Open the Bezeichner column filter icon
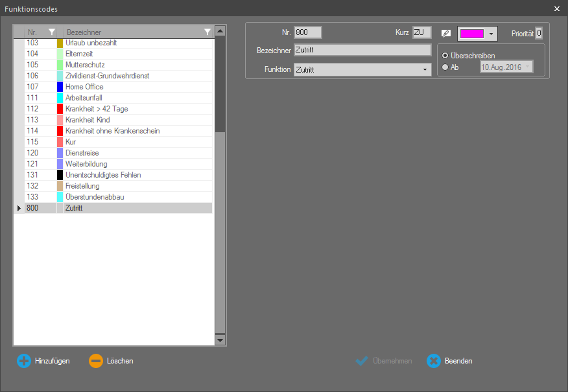The height and width of the screenshot is (392, 568). click(x=207, y=32)
